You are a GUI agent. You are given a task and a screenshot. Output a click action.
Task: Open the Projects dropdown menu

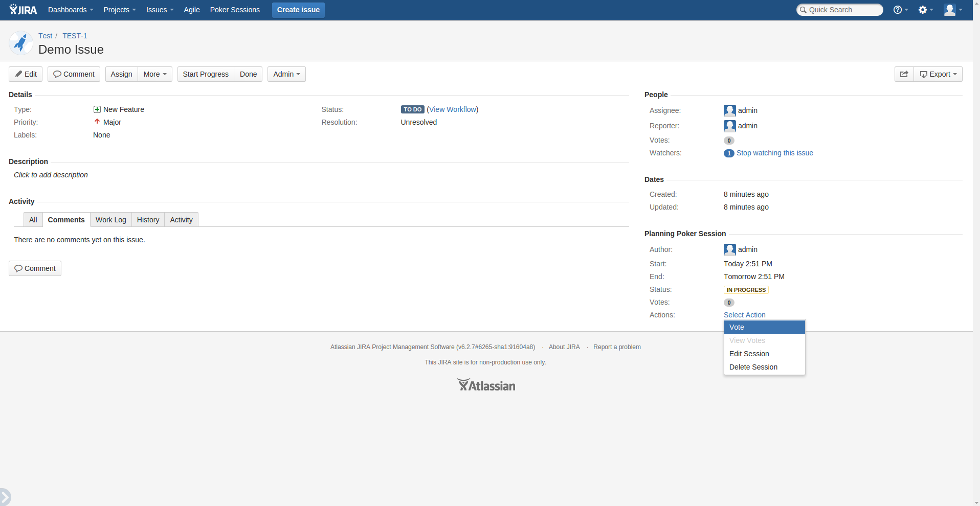click(120, 10)
